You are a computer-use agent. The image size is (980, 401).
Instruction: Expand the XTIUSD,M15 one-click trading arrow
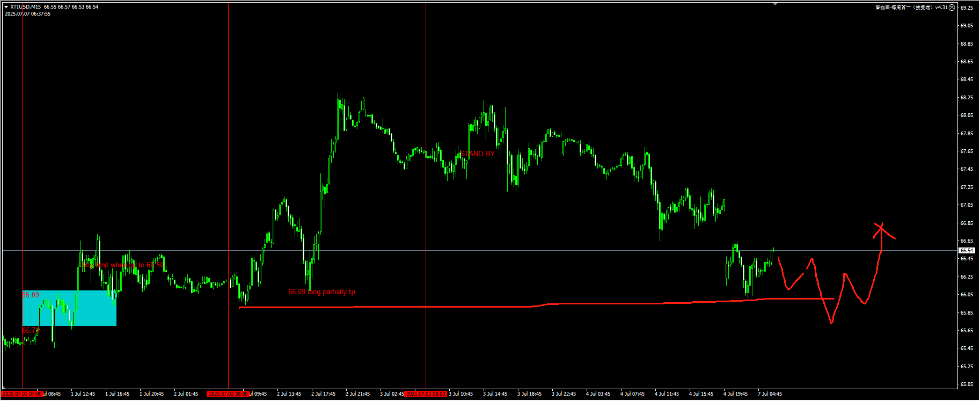(x=6, y=7)
